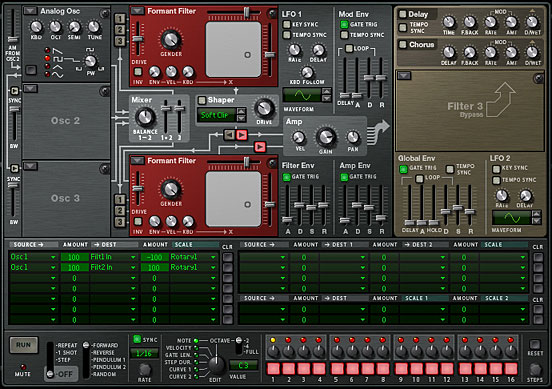This screenshot has width=552, height=389.
Task: Click the Shaper Drive knob
Action: [x=264, y=108]
